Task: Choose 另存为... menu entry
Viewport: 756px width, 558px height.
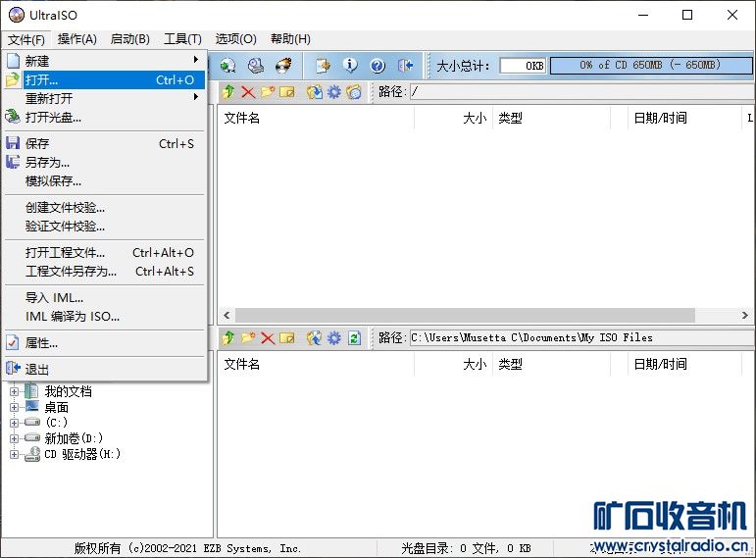Action: (105, 162)
